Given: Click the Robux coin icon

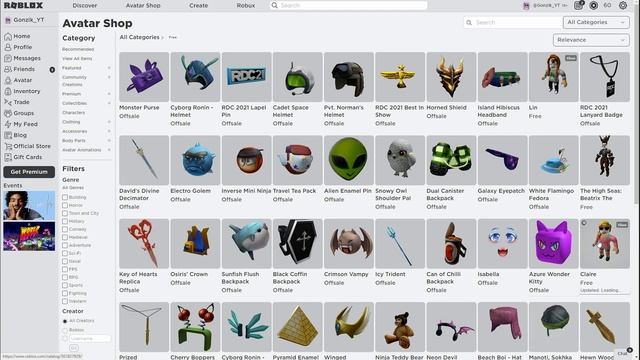Looking at the screenshot, I should (x=593, y=5).
